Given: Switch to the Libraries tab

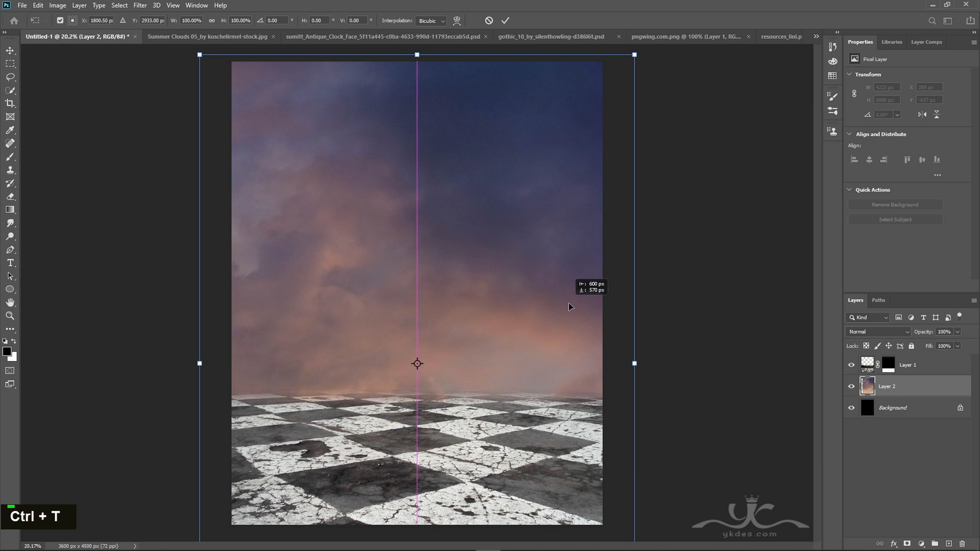Looking at the screenshot, I should coord(891,42).
